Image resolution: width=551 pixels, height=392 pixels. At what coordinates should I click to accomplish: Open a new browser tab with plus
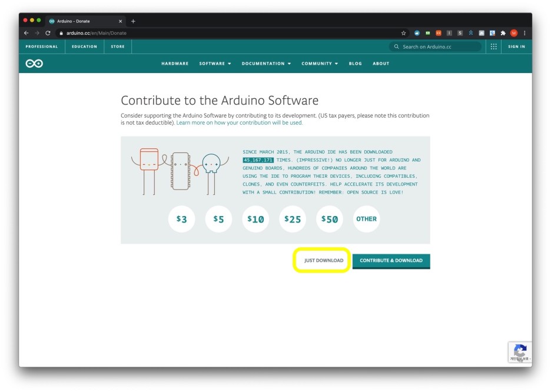point(133,21)
